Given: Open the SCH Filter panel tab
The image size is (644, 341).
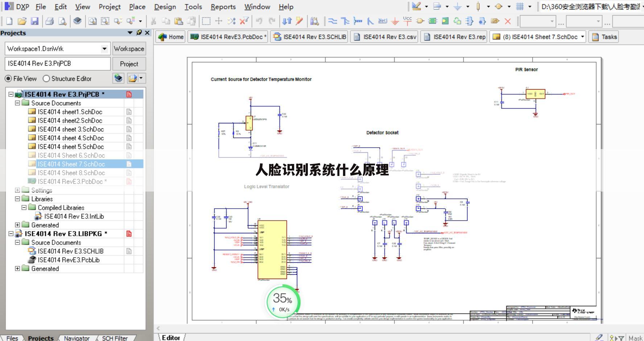Looking at the screenshot, I should tap(115, 338).
